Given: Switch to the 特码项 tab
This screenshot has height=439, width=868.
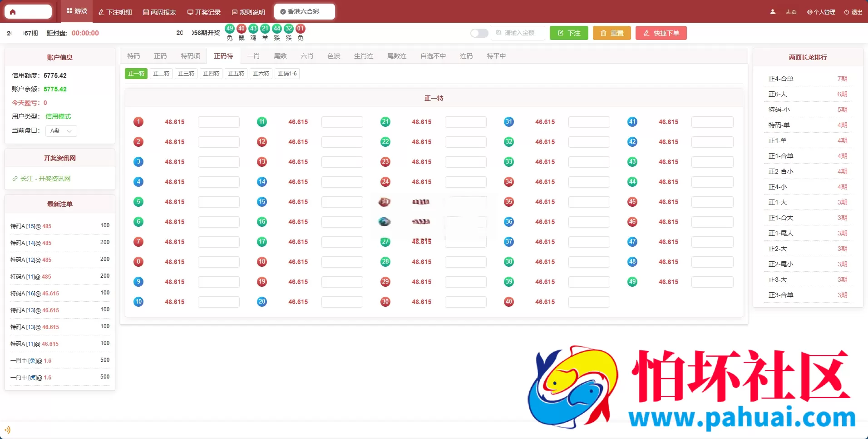Looking at the screenshot, I should 190,56.
